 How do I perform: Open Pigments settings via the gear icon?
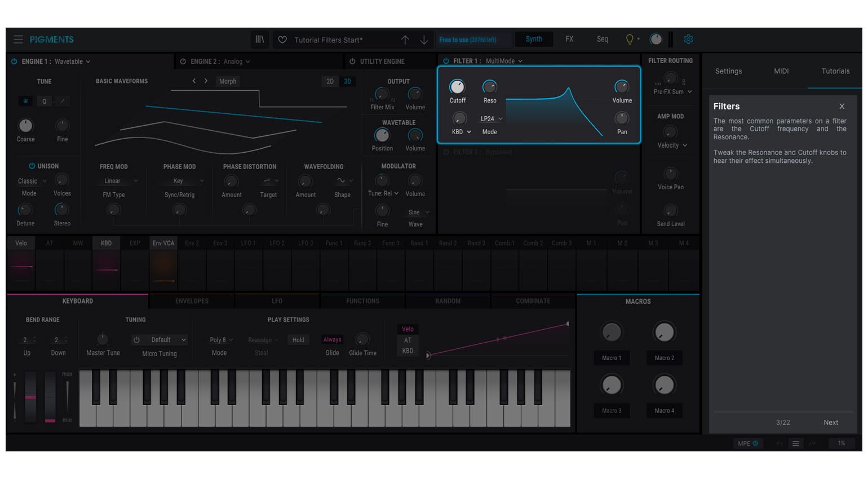[688, 39]
